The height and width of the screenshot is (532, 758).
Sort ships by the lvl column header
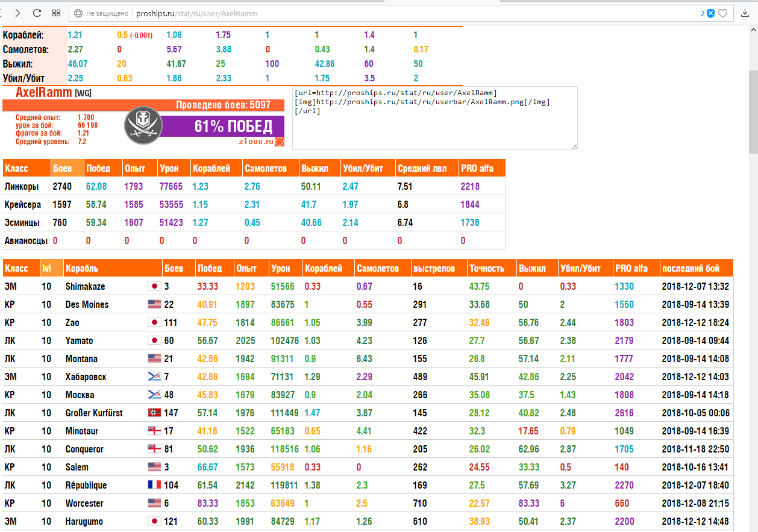pos(51,268)
